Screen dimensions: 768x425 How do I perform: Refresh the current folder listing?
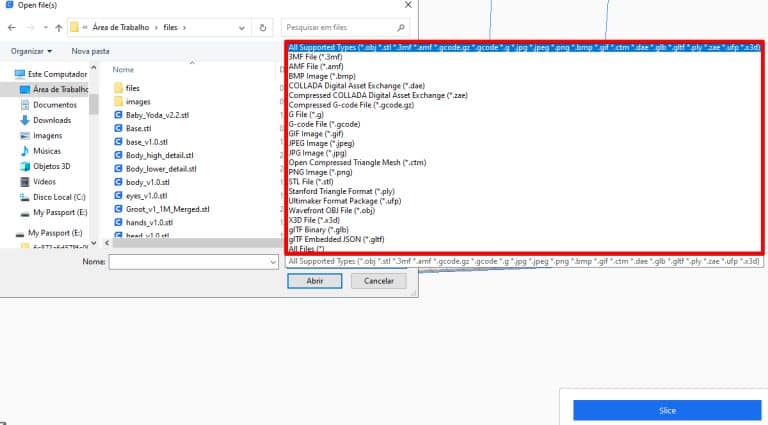(262, 27)
